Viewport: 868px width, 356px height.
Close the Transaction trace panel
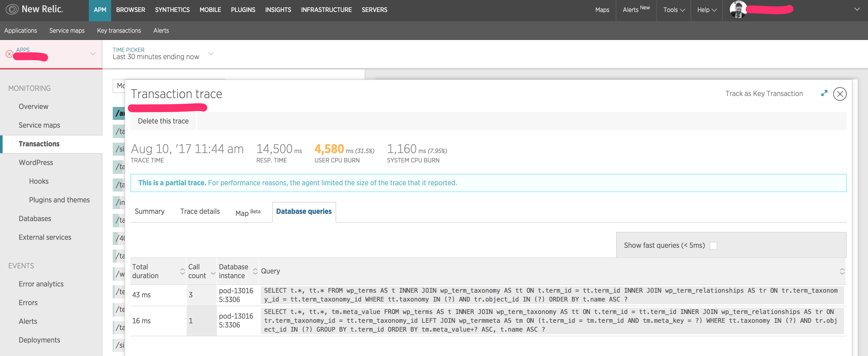pos(840,94)
